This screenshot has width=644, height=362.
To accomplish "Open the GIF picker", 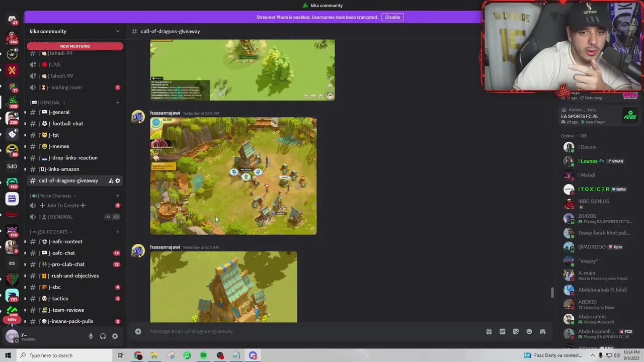I will click(502, 331).
